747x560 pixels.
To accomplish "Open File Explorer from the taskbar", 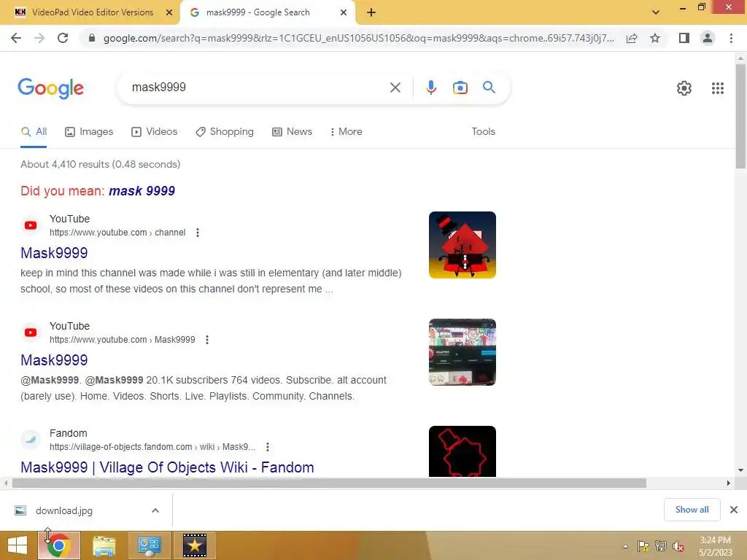I will pos(104,545).
